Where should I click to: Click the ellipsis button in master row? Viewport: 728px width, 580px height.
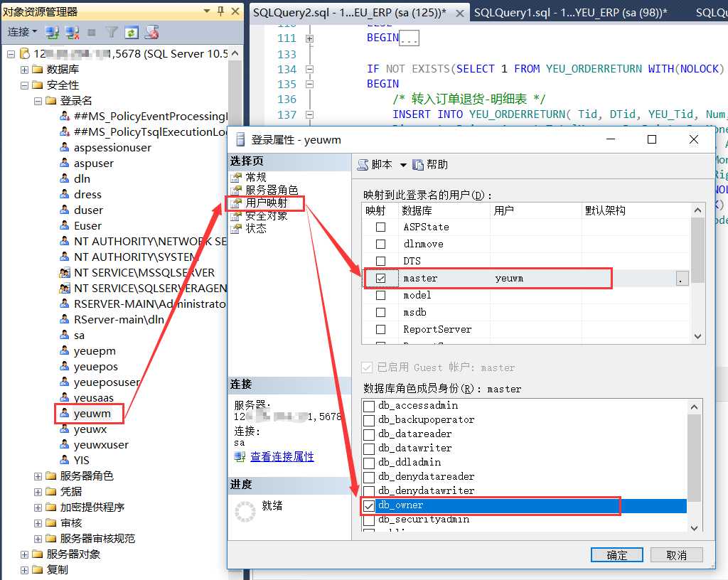682,279
